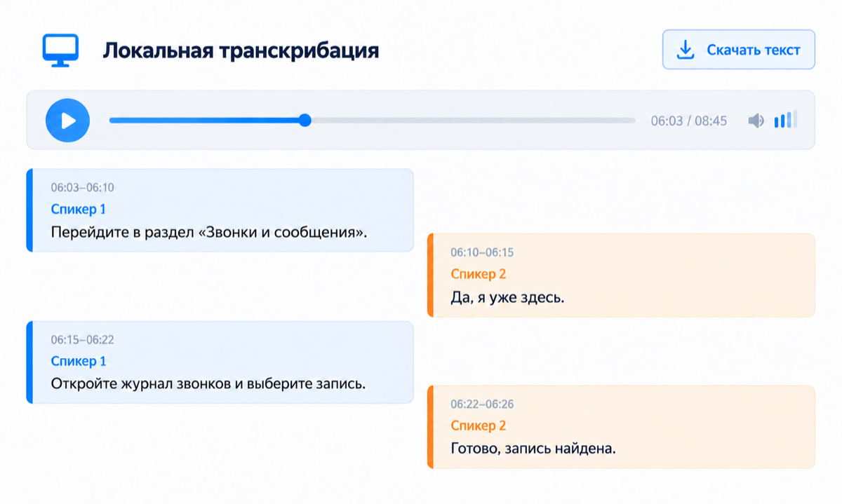Click the 06:03 / 08:45 time display
Image resolution: width=842 pixels, height=504 pixels.
(689, 121)
